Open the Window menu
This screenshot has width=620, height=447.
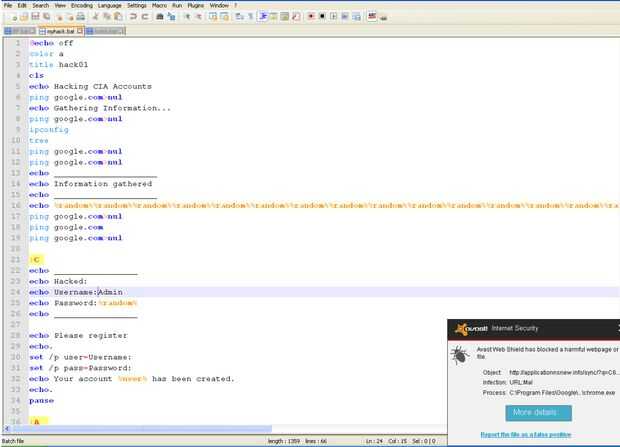pyautogui.click(x=219, y=6)
